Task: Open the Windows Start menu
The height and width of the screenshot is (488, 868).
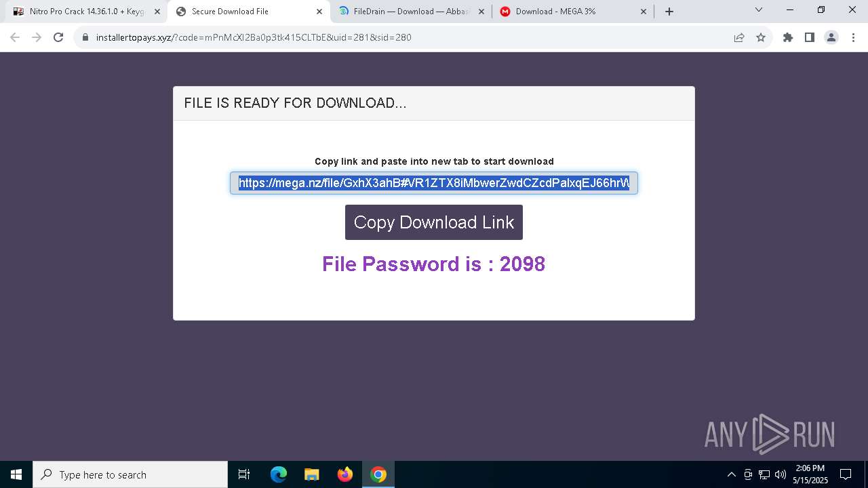Action: click(16, 474)
